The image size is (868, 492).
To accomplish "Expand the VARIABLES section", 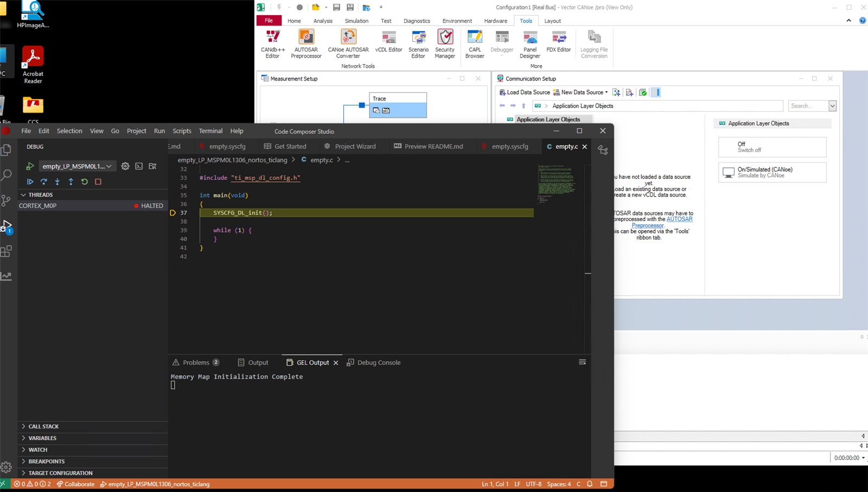I will (x=93, y=438).
